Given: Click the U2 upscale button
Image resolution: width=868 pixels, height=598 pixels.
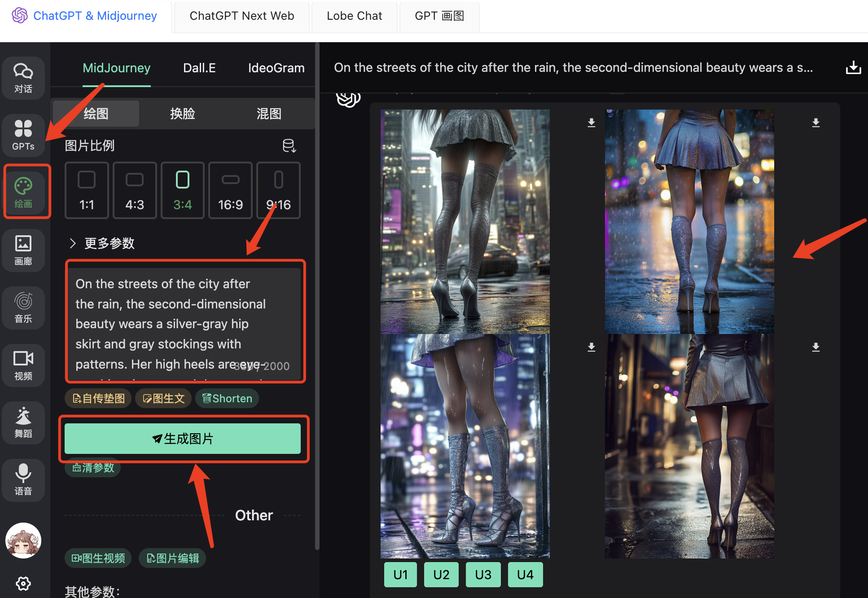Looking at the screenshot, I should tap(441, 574).
